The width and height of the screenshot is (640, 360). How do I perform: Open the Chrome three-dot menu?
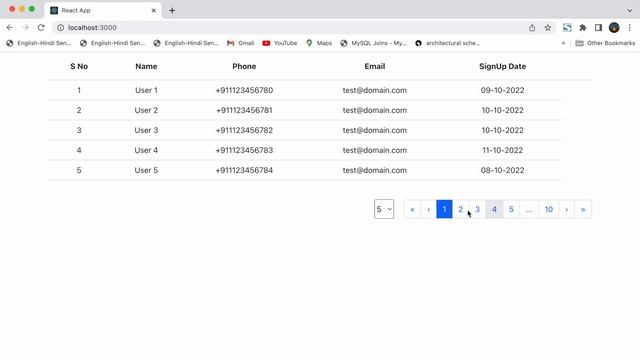[630, 28]
